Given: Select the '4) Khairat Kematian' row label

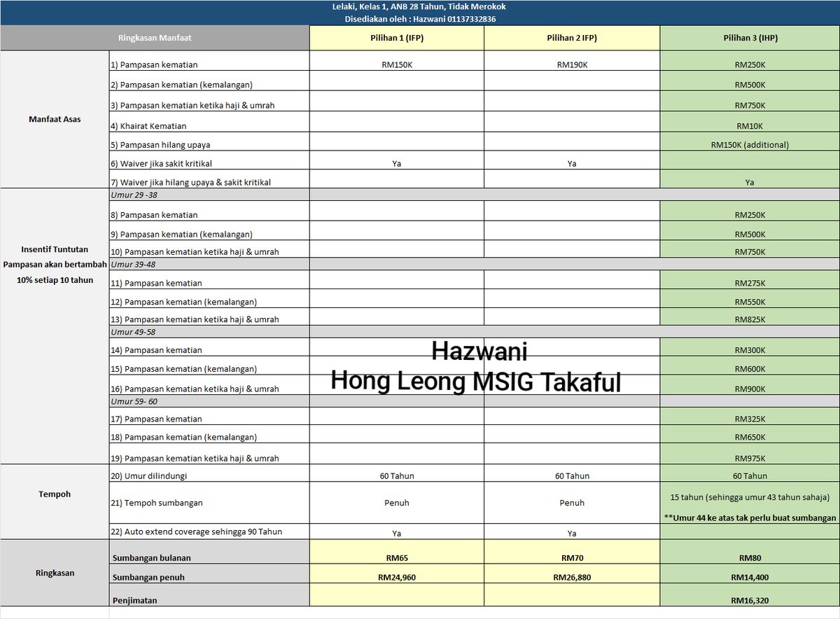Looking at the screenshot, I should pyautogui.click(x=148, y=126).
